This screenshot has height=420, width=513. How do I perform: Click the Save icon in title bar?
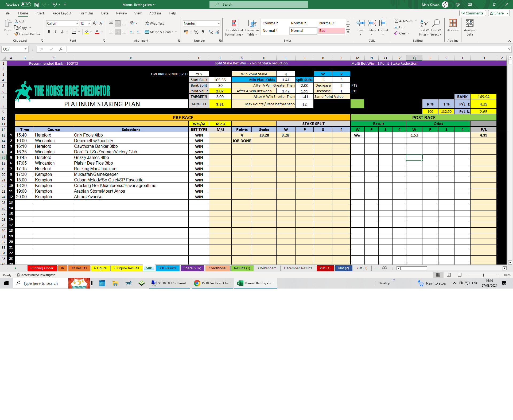[37, 5]
